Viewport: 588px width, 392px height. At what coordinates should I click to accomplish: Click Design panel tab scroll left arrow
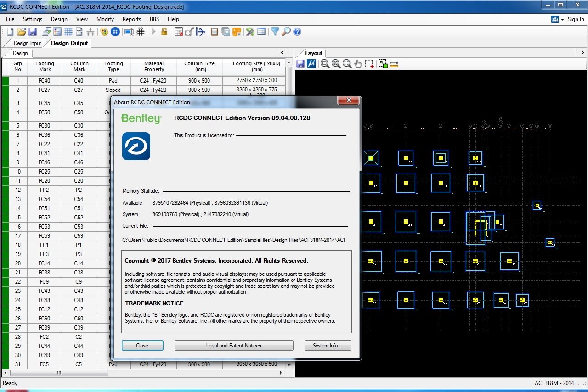click(283, 53)
